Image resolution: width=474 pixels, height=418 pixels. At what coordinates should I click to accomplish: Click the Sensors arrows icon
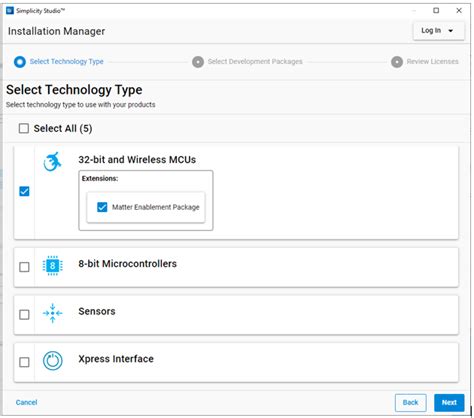[x=52, y=313]
